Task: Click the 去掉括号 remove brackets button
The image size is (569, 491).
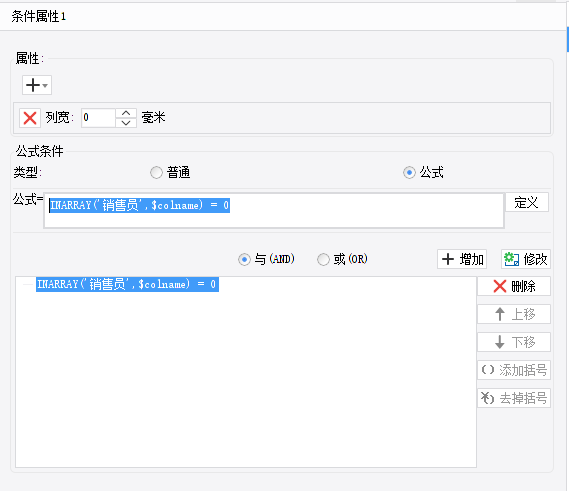Action: point(514,398)
